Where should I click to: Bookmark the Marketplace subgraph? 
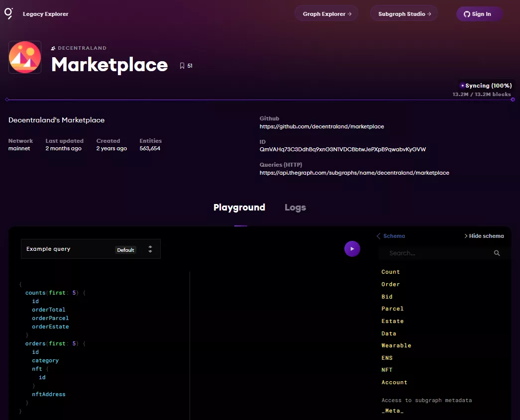183,66
